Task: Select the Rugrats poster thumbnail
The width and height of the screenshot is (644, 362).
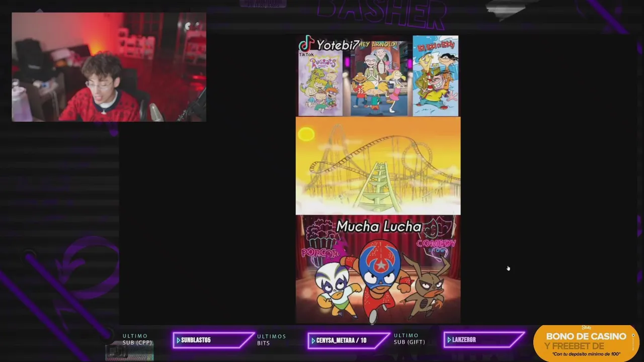Action: click(x=320, y=82)
